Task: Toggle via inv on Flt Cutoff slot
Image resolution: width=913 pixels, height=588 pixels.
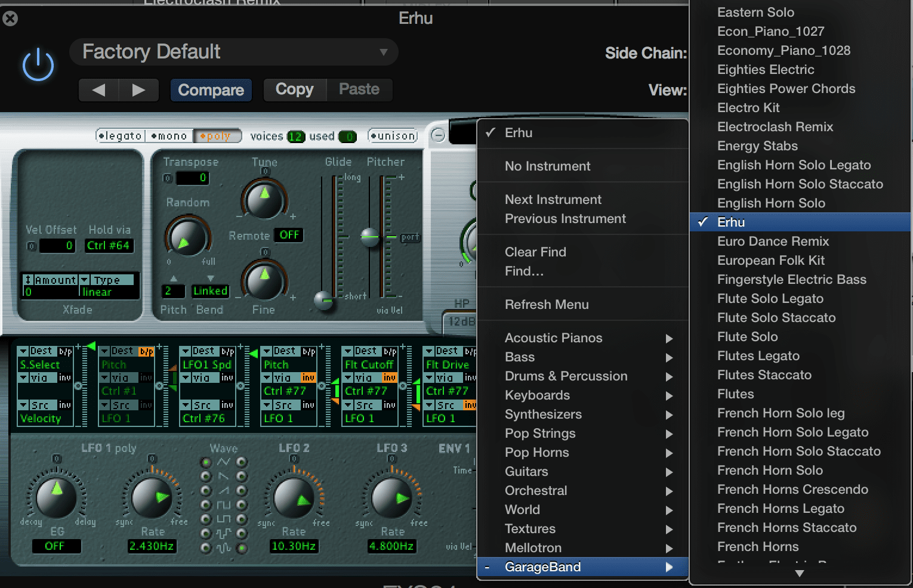Action: 390,377
